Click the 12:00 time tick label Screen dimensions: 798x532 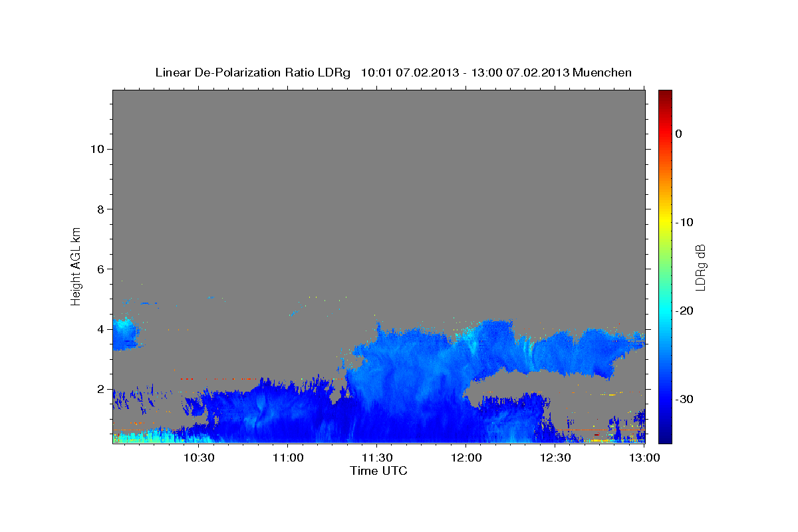point(465,458)
